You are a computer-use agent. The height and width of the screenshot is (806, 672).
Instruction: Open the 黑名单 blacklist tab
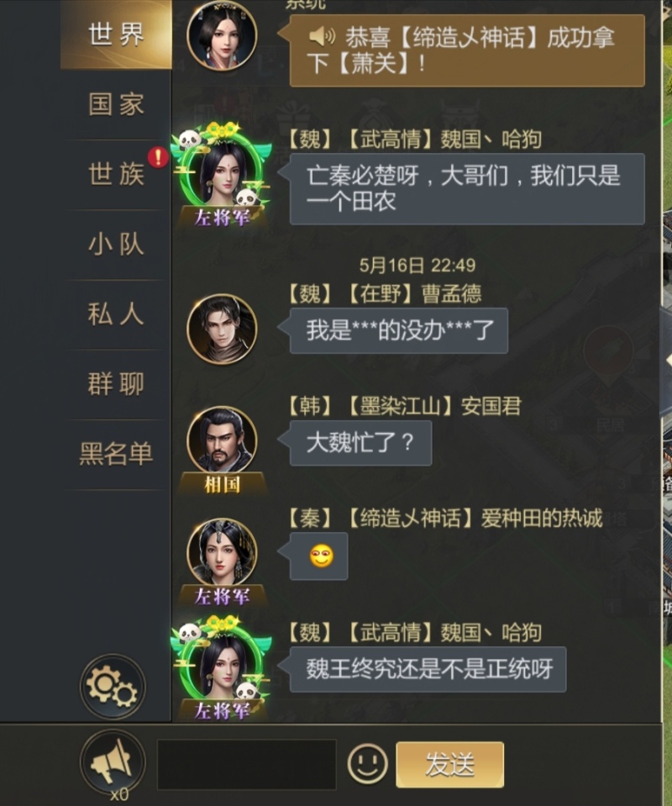(x=116, y=454)
